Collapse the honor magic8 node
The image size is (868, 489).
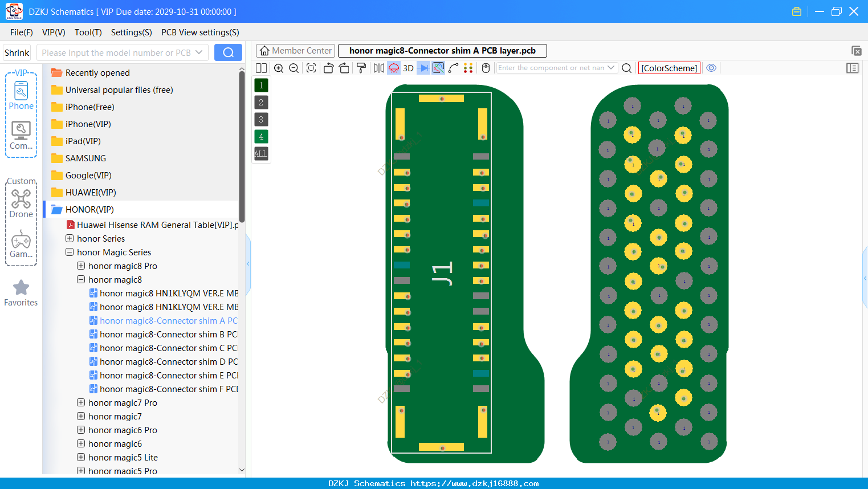81,279
